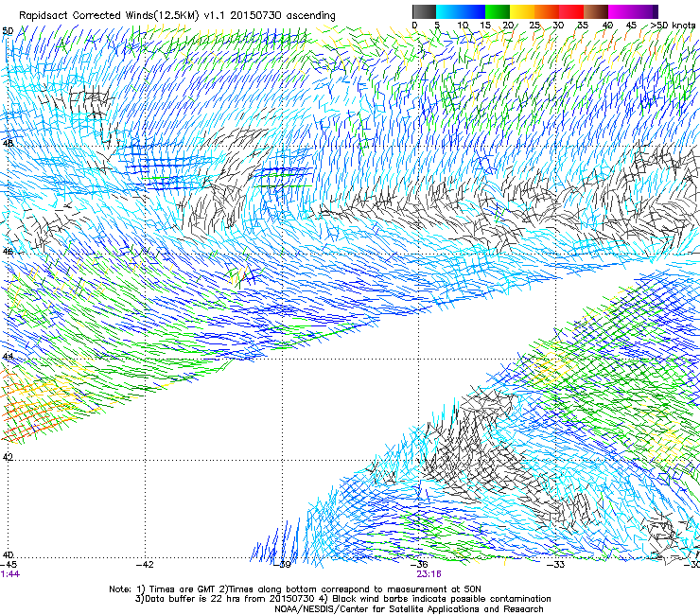
Task: Click the green 15-20 knots legend swatch
Action: 498,11
